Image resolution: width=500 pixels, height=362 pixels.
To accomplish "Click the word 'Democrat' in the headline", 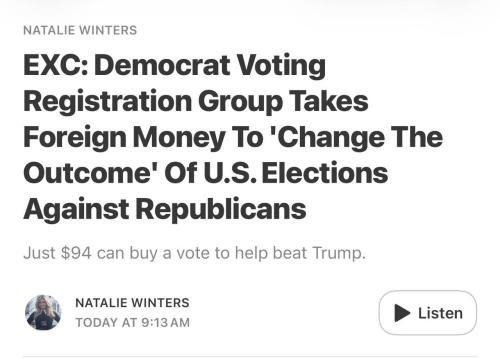I will [x=162, y=65].
